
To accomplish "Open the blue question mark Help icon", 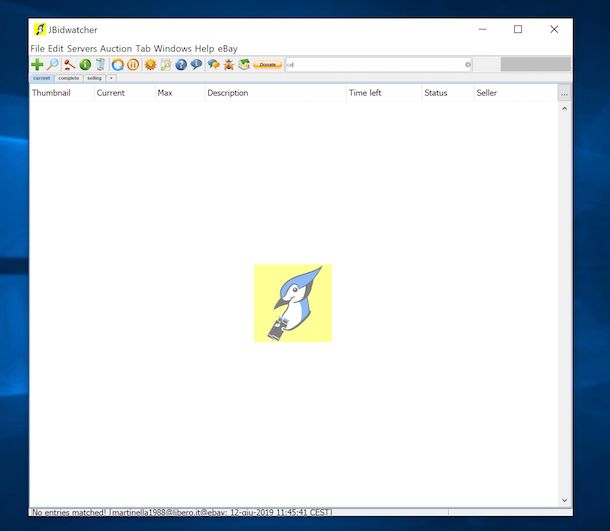I will [x=181, y=65].
